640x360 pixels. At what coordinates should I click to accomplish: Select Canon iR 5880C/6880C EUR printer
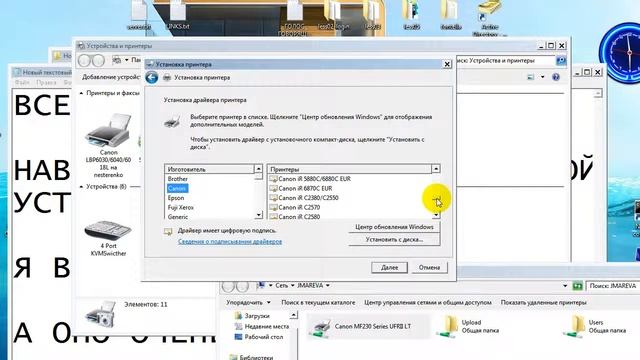pos(310,179)
